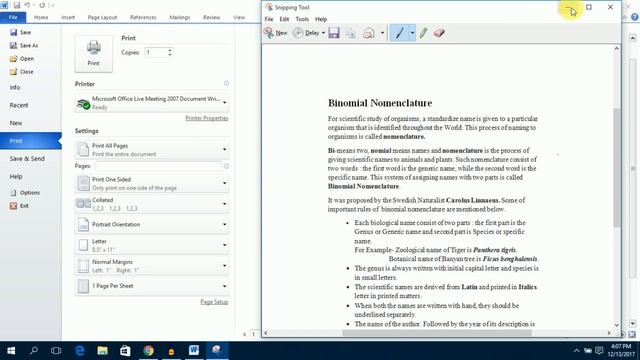The height and width of the screenshot is (360, 640).
Task: Switch to the Review ribbon tab
Action: (211, 18)
